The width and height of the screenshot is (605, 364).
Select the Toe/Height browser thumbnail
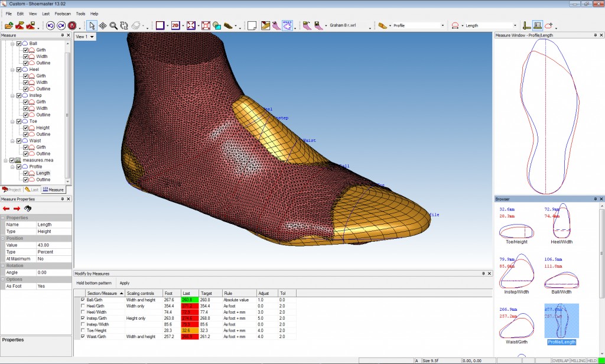point(516,225)
